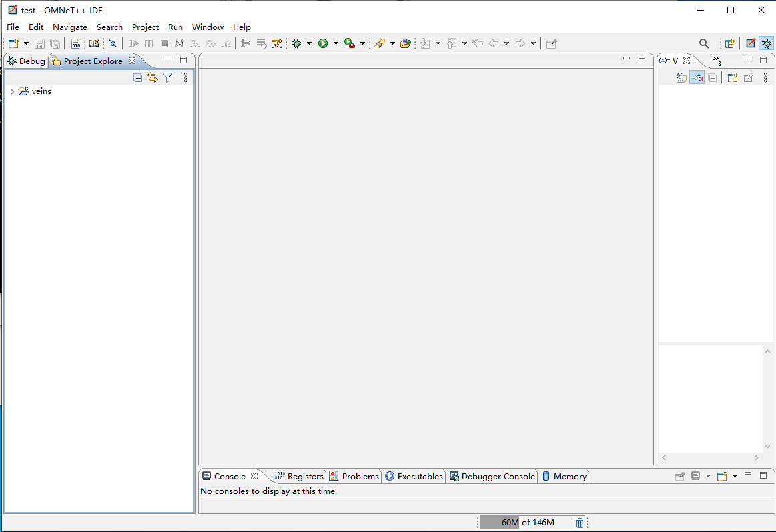
Task: Click the open book edit toolbar icon
Action: click(94, 43)
